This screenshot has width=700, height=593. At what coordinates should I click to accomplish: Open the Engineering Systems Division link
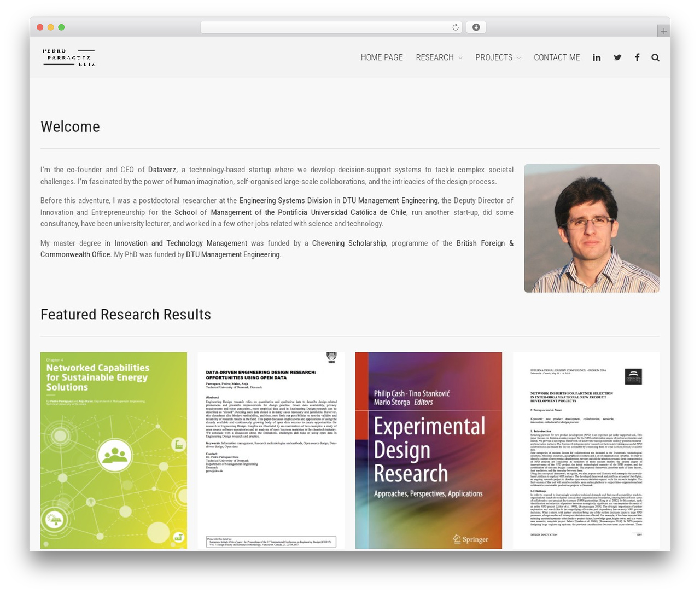[x=285, y=201]
